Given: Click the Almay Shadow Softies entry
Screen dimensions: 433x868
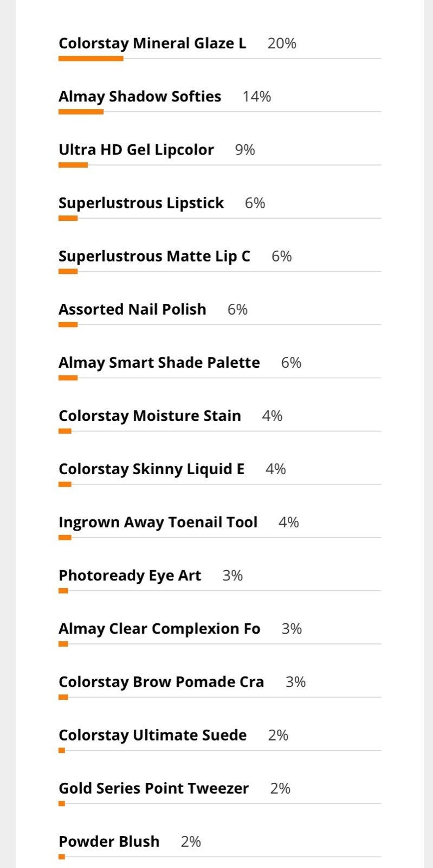Looking at the screenshot, I should 140,97.
